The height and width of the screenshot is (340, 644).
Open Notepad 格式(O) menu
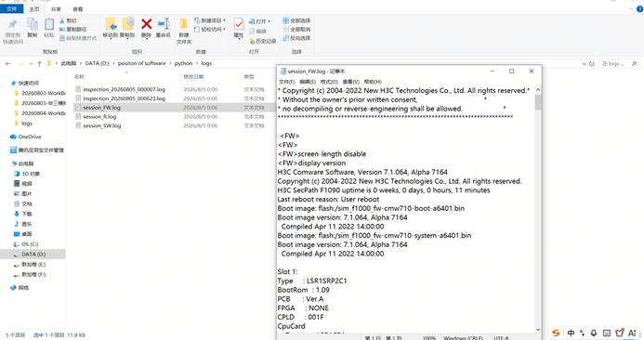pos(329,82)
